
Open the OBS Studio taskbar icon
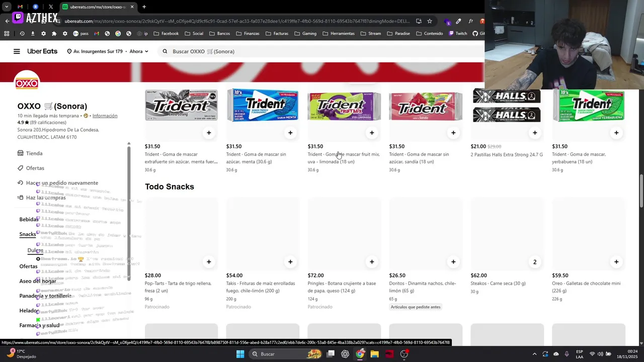point(404,354)
